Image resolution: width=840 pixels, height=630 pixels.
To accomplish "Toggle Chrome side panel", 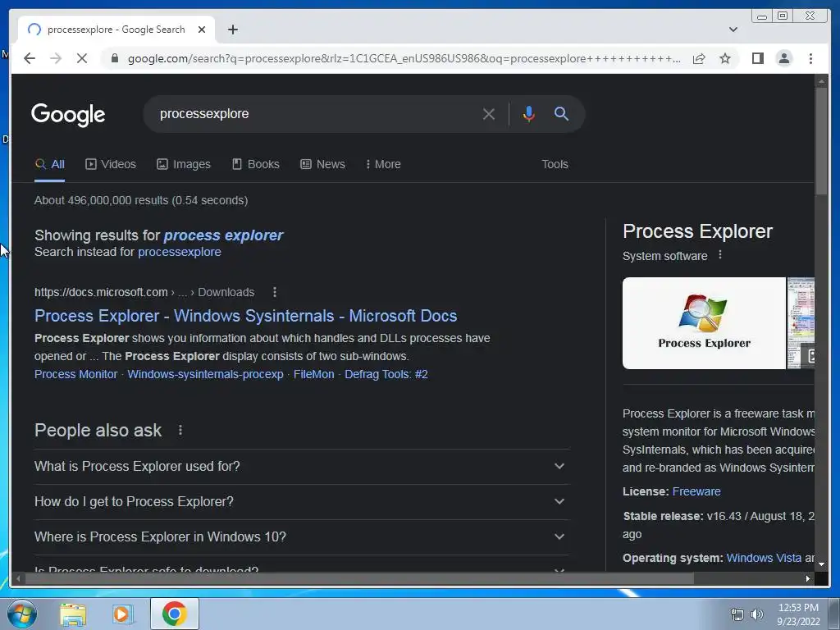I will tap(757, 58).
